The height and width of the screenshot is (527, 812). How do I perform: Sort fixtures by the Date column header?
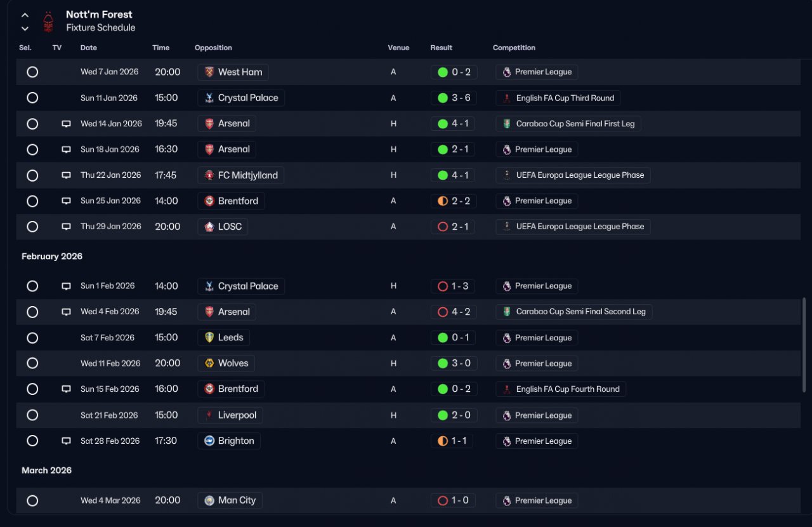89,48
